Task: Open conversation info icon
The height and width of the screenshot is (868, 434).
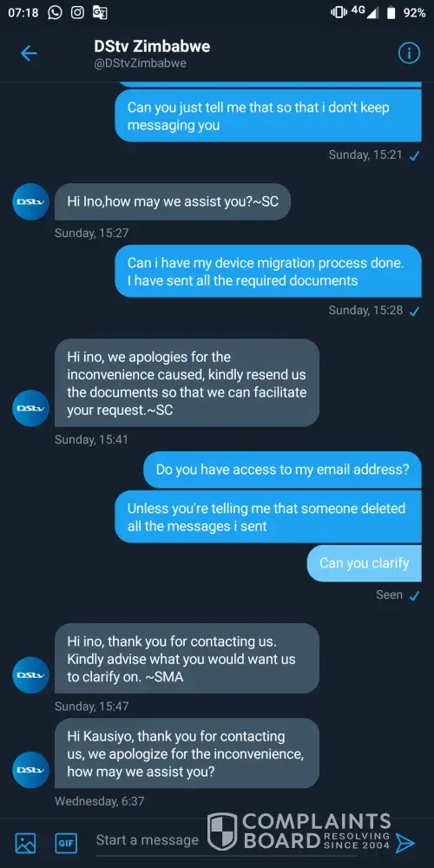Action: [x=409, y=53]
